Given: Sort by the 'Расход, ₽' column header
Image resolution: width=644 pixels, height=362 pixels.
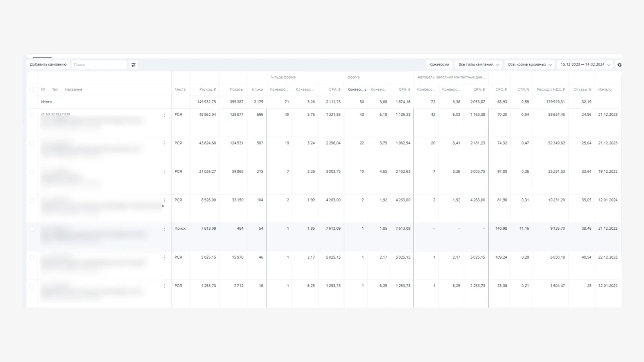Looking at the screenshot, I should click(207, 90).
